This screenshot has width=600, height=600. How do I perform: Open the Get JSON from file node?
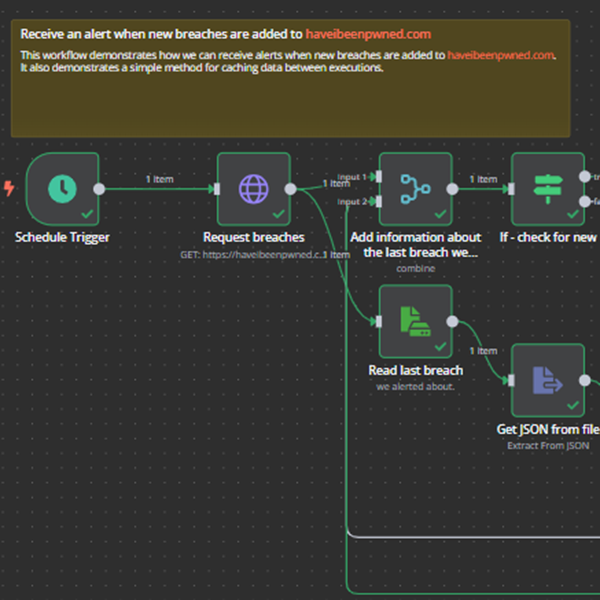pos(548,380)
